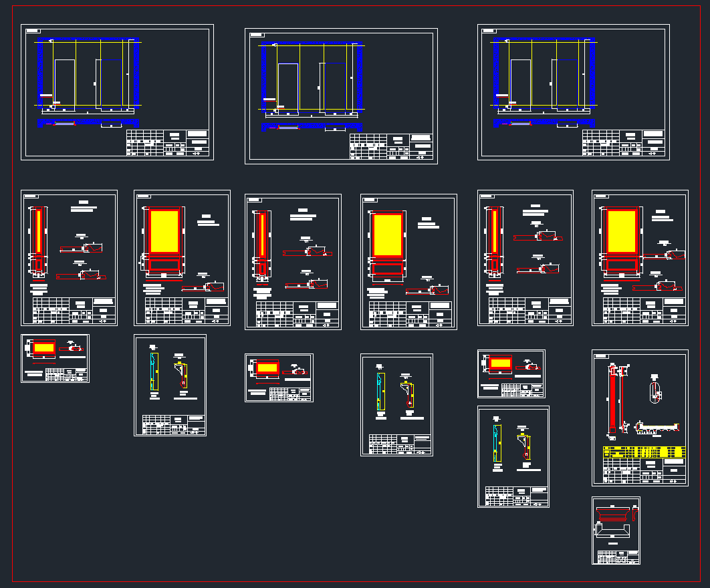This screenshot has width=710, height=588.
Task: Click title block of fourth middle-row sheet
Action: [x=408, y=315]
